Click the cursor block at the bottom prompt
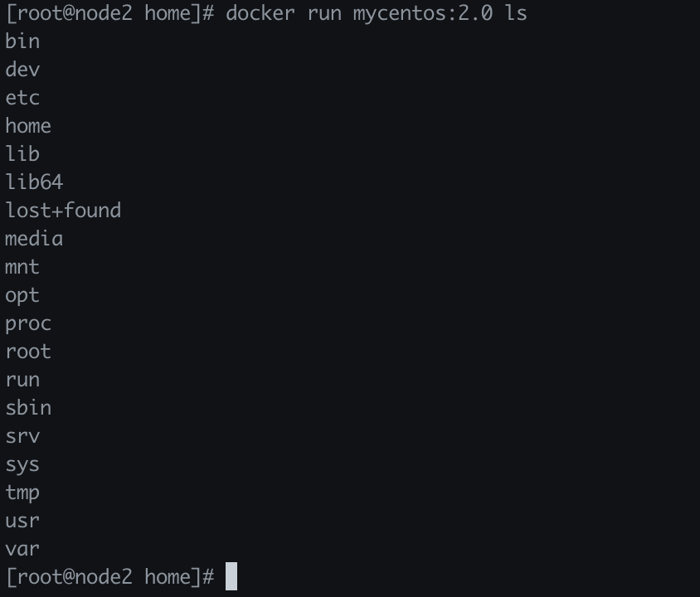Screen dimensions: 700x597 pyautogui.click(x=231, y=576)
